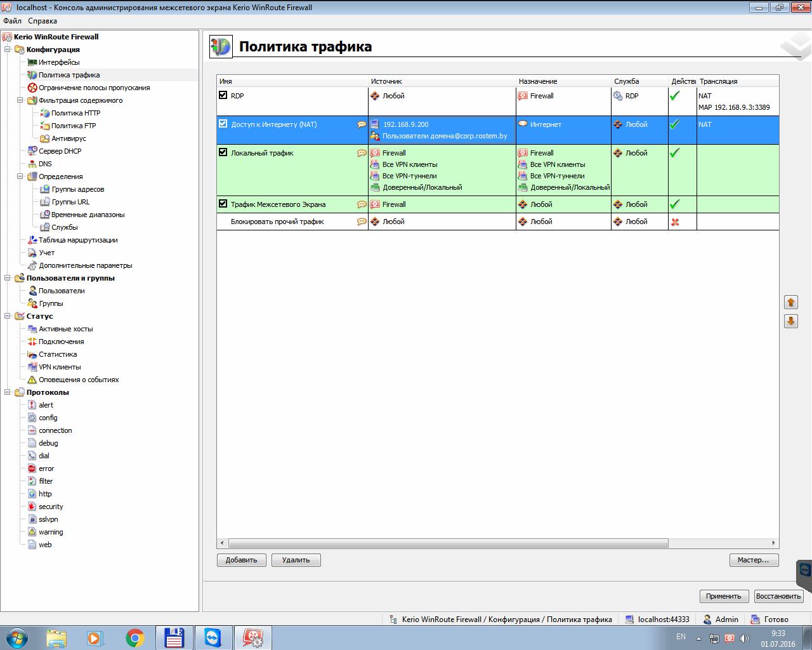Click the Пользователи user icon
This screenshot has width=812, height=650.
pos(32,291)
